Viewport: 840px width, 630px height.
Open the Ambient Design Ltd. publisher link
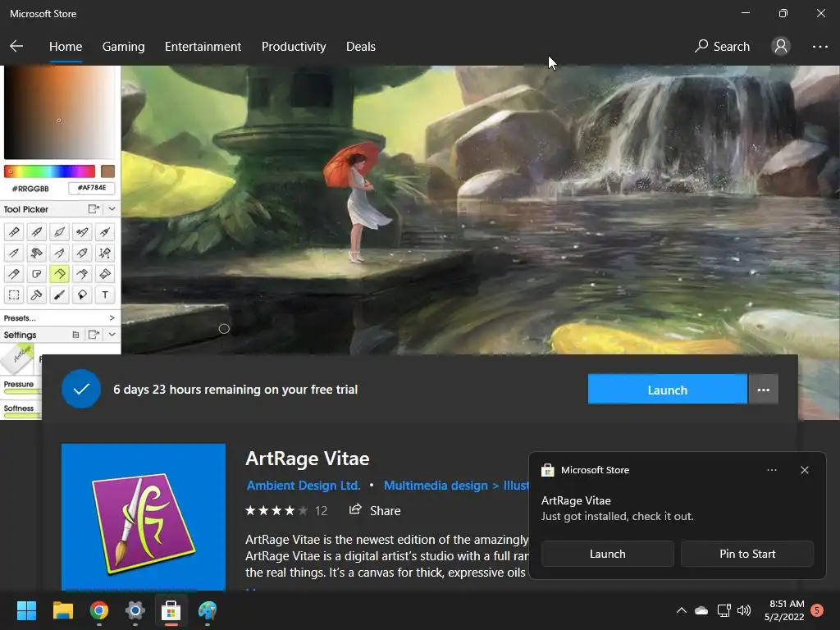coord(304,486)
